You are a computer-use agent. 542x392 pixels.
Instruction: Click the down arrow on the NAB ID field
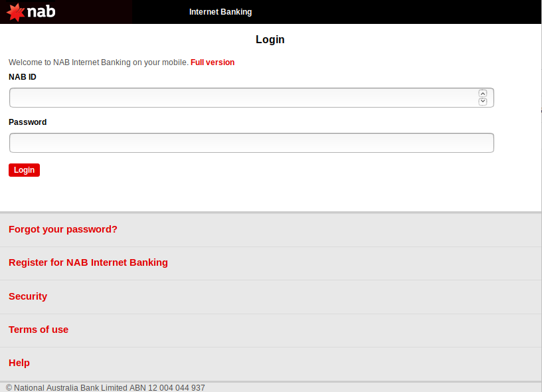(x=483, y=102)
